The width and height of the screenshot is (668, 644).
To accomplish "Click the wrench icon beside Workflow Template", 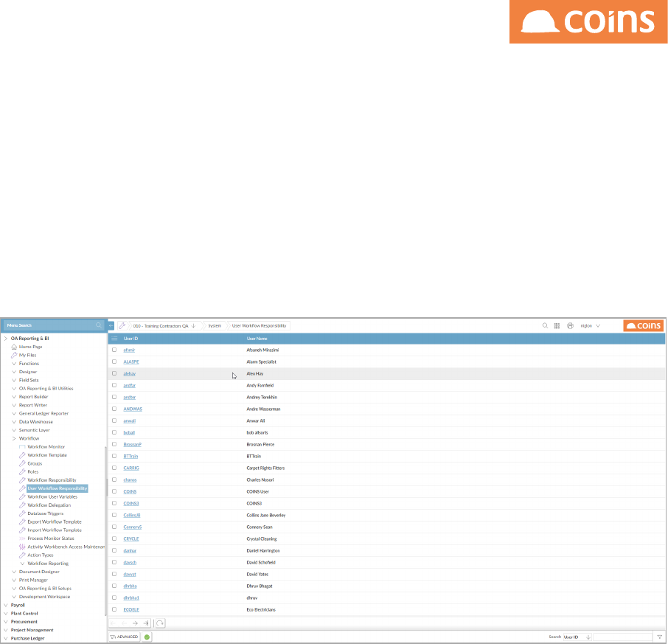I will click(x=22, y=455).
